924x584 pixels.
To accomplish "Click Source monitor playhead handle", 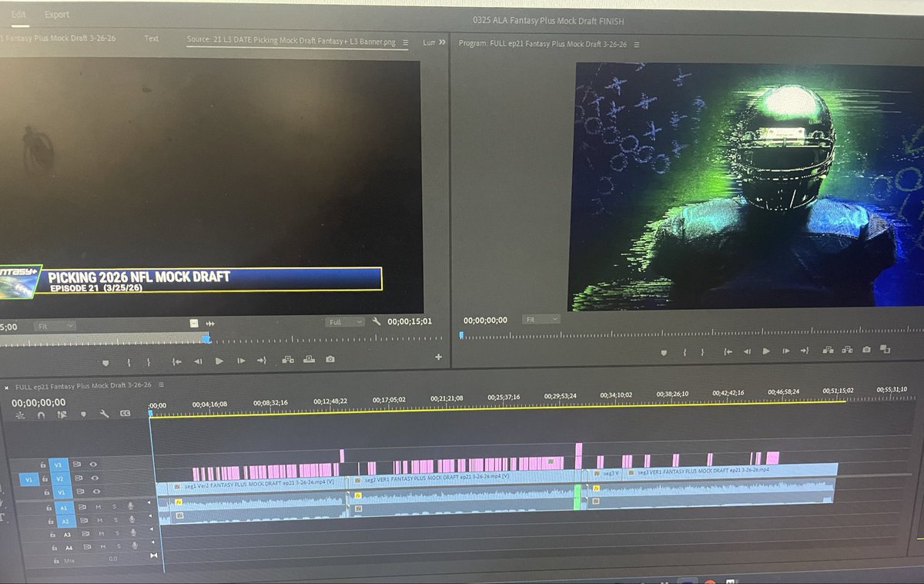I will pos(206,339).
